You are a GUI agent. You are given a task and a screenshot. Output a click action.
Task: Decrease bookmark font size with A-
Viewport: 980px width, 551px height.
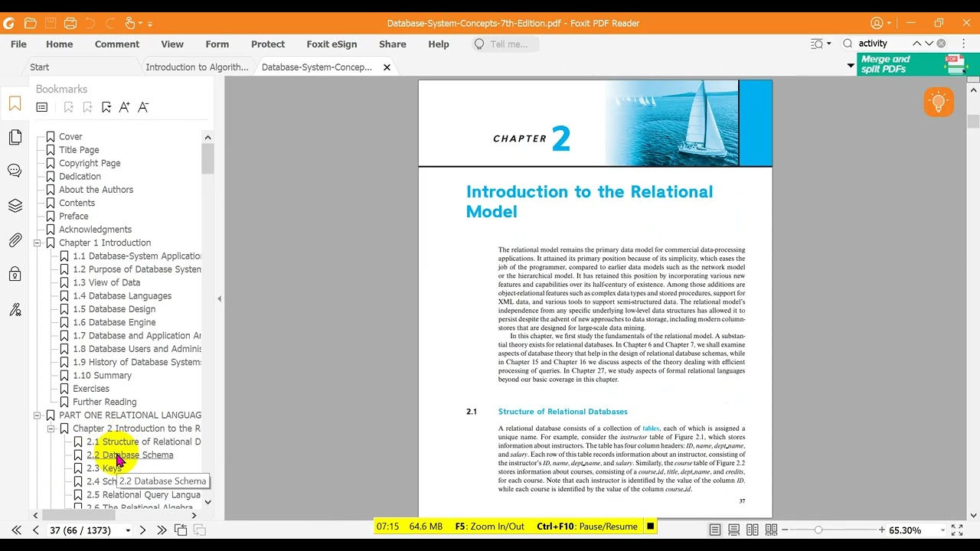point(143,107)
